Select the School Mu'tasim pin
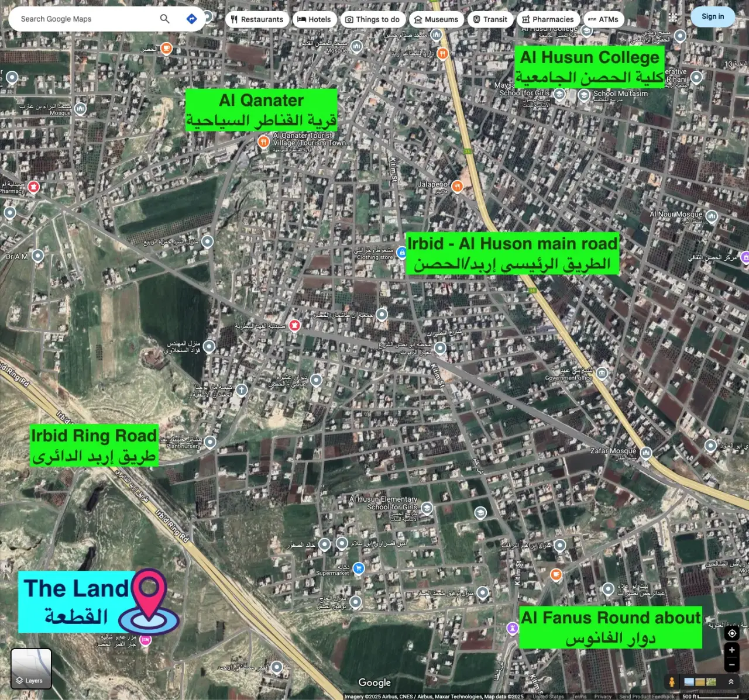 point(584,96)
